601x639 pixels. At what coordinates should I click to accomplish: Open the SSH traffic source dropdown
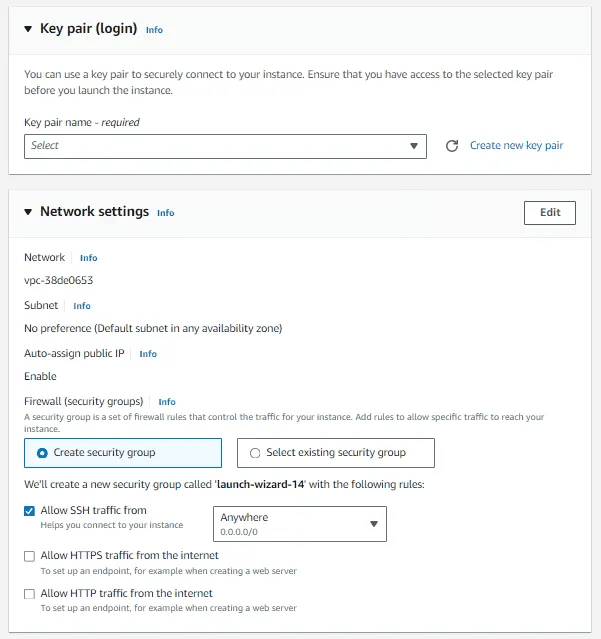[x=374, y=524]
